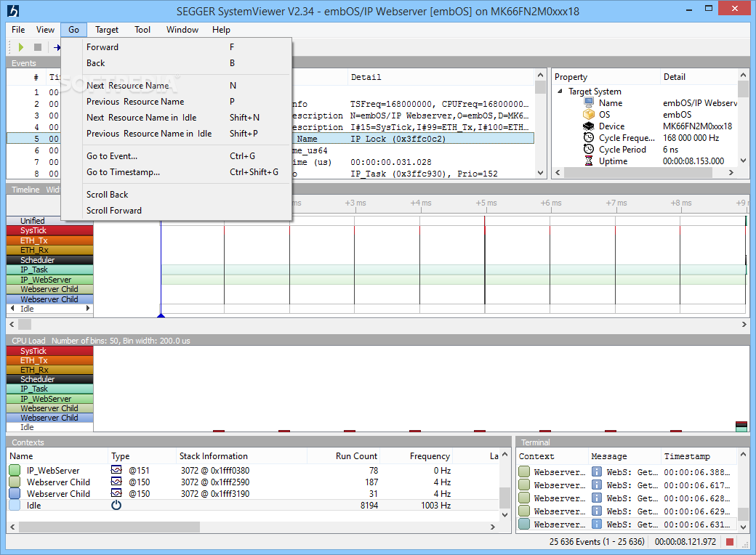Select Previous Resource Name in Idle
The image size is (756, 555).
click(177, 134)
